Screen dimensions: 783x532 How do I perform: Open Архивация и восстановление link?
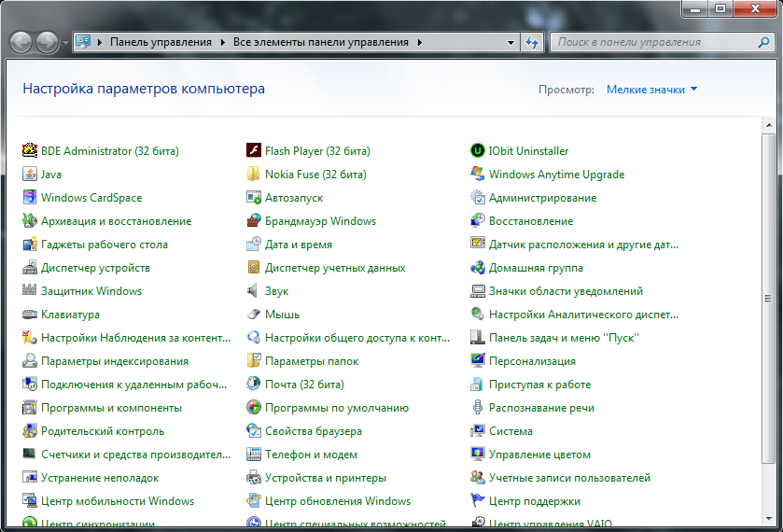(117, 221)
